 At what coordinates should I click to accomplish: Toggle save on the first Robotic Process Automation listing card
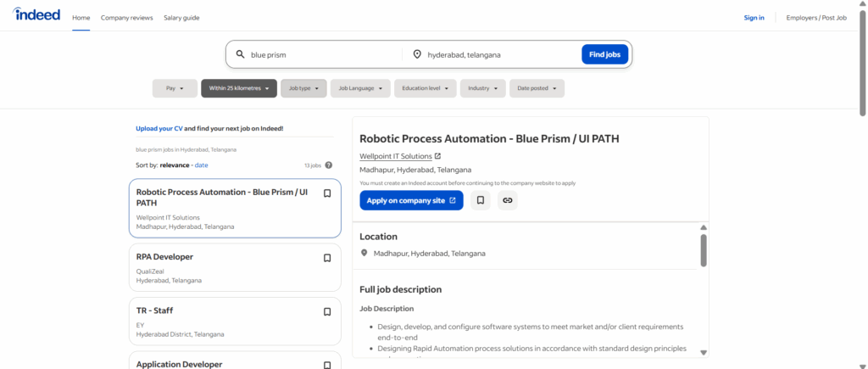pyautogui.click(x=327, y=193)
